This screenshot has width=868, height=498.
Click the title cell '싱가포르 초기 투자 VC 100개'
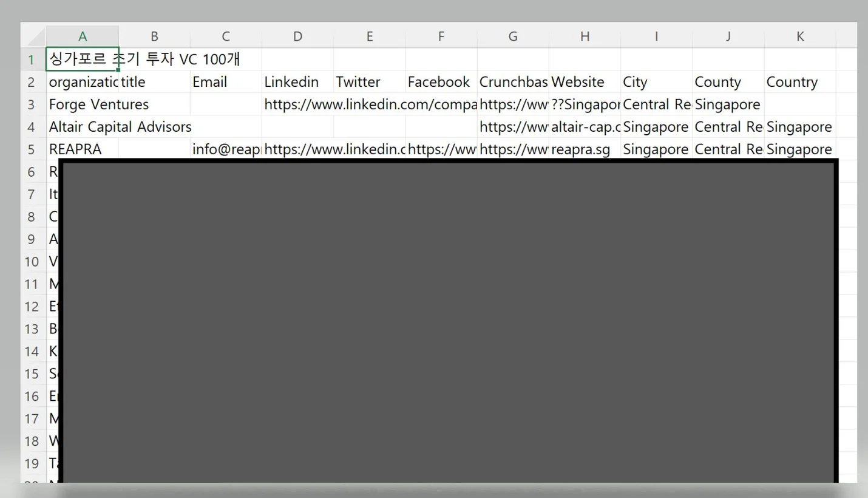pos(83,59)
